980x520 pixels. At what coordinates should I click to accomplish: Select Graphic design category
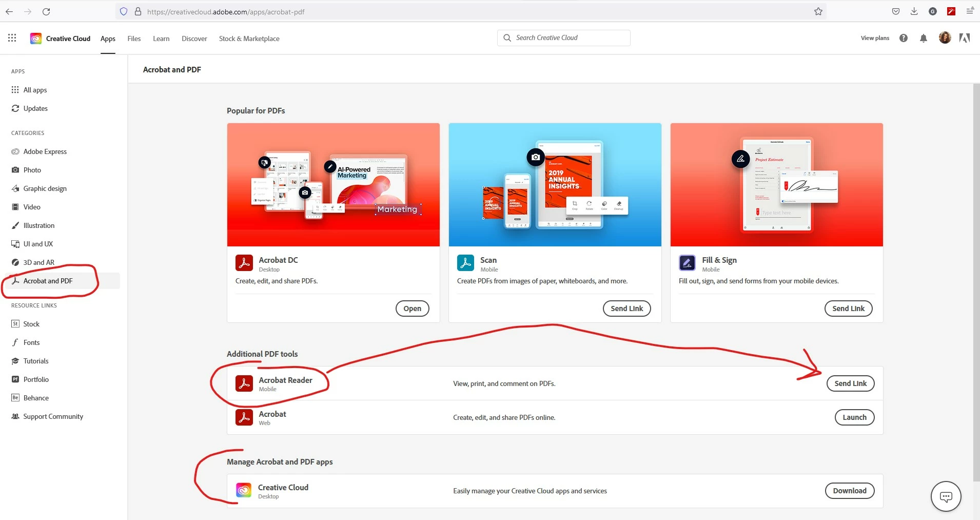(x=62, y=188)
